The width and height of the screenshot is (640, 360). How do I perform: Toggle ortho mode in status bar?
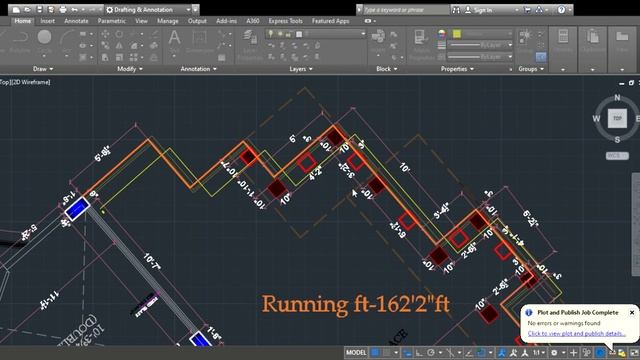(419, 353)
